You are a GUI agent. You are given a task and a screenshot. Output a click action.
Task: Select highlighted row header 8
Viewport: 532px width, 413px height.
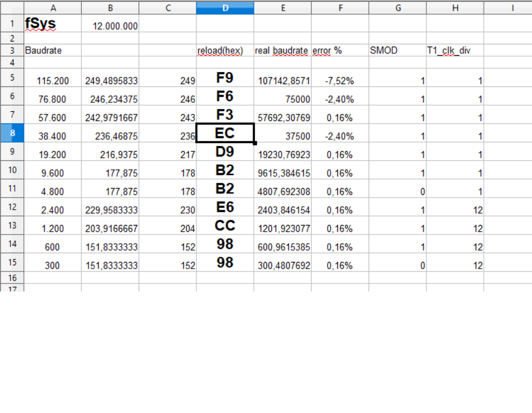12,133
